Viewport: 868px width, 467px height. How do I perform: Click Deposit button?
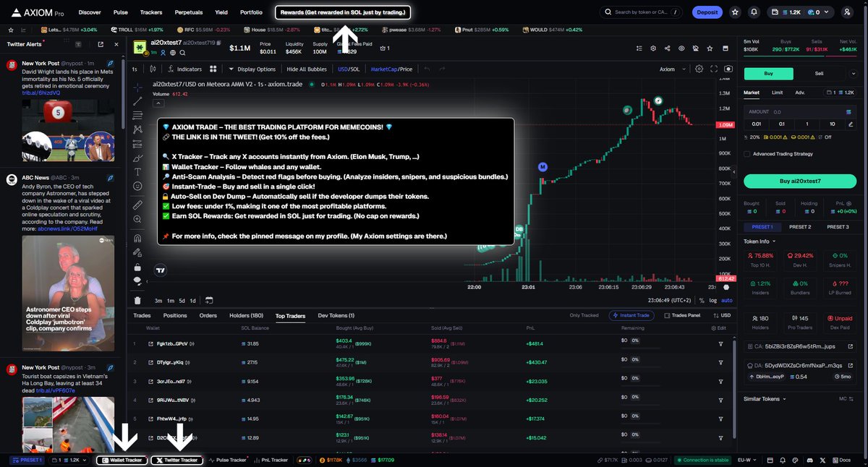pos(707,12)
